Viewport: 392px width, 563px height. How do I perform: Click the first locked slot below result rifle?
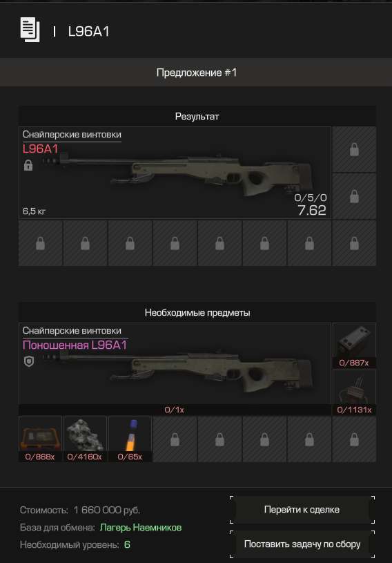tap(40, 243)
